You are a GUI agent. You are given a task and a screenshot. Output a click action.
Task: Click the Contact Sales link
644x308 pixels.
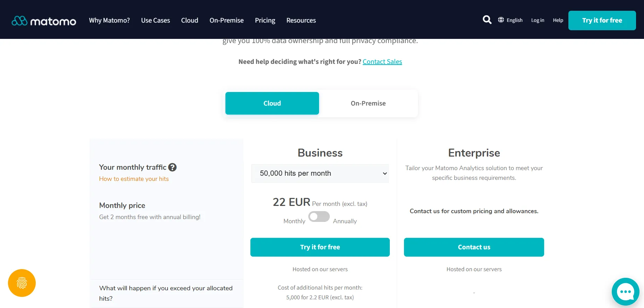pos(382,61)
